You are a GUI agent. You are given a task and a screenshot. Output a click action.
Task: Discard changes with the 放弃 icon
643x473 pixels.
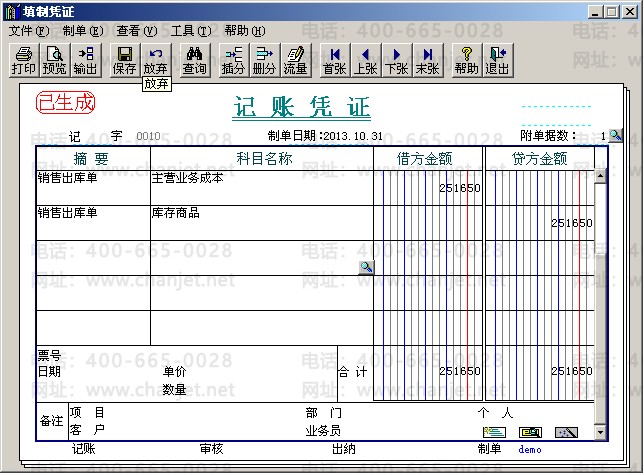click(155, 61)
